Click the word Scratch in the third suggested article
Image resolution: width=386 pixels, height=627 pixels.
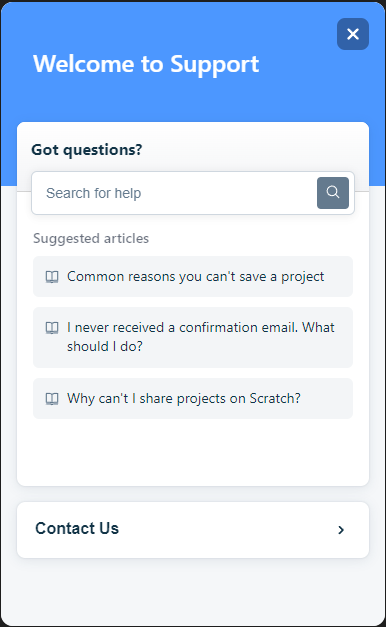(275, 398)
